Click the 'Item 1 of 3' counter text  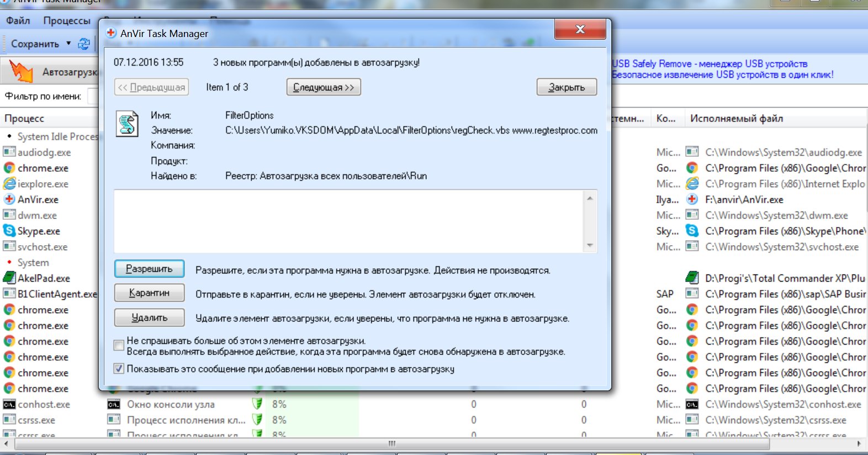pyautogui.click(x=227, y=87)
